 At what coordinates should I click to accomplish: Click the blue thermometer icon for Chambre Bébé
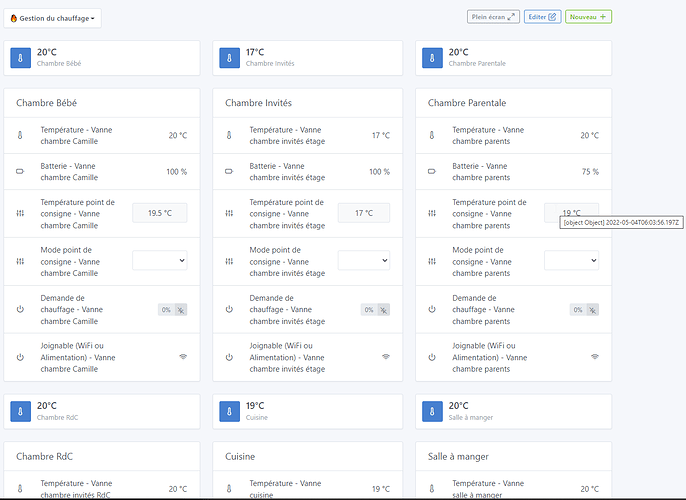pos(22,58)
